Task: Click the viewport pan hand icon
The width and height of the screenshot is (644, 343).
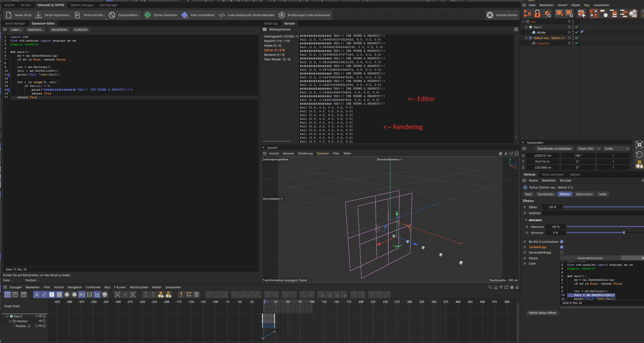Action: coord(500,153)
